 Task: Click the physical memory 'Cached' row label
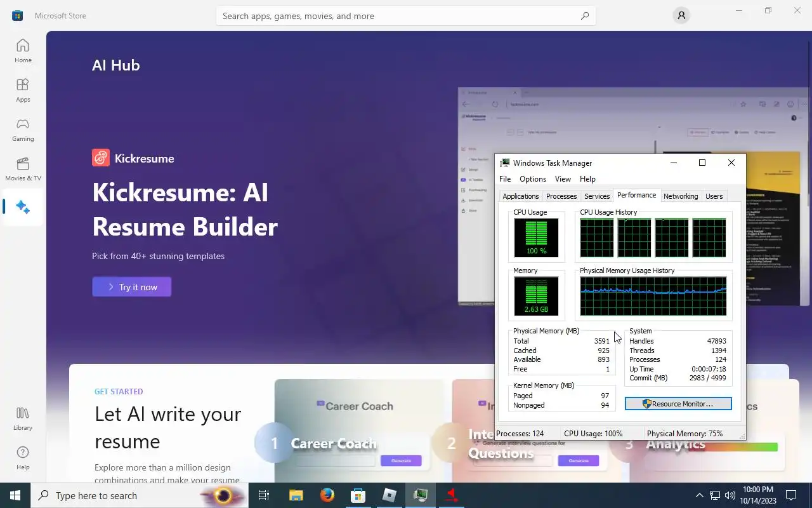(x=525, y=351)
